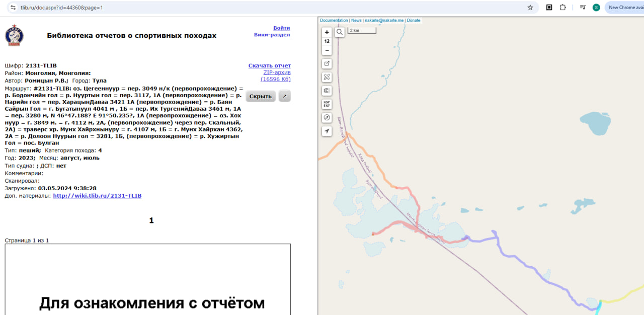
Task: Open the wiki.tlib.ru/2131-TLIB link
Action: 97,196
